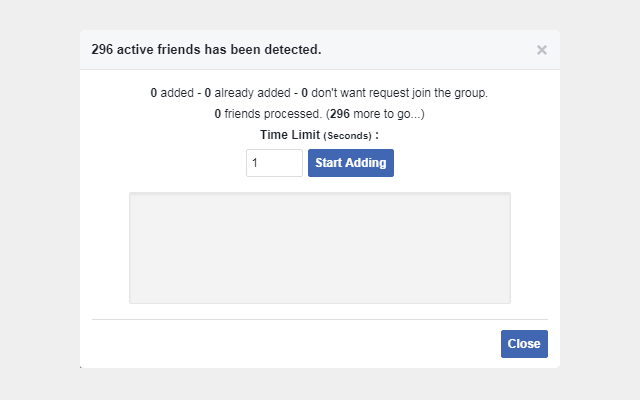Click the Start Adding button

pos(351,163)
